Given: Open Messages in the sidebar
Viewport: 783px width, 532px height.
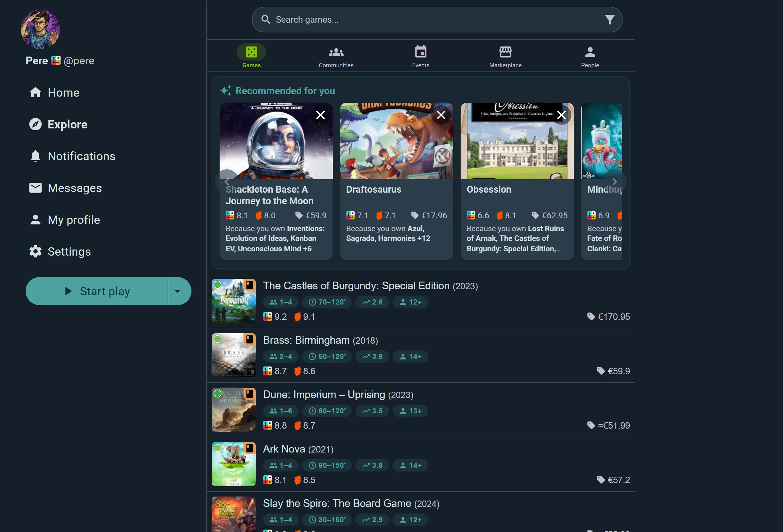Looking at the screenshot, I should click(x=65, y=188).
